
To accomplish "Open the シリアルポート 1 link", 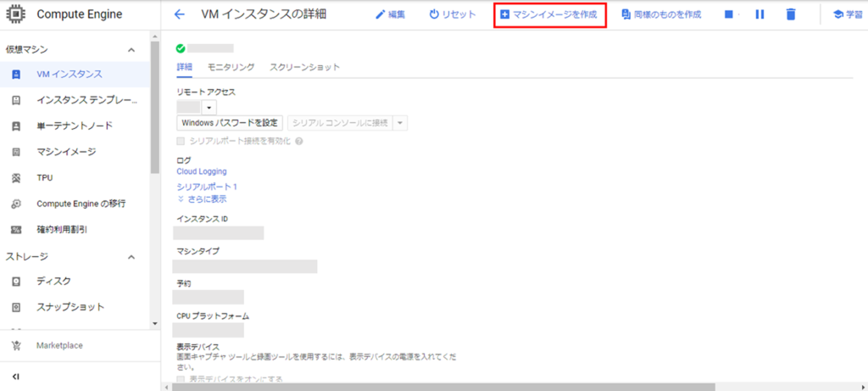I will point(207,187).
